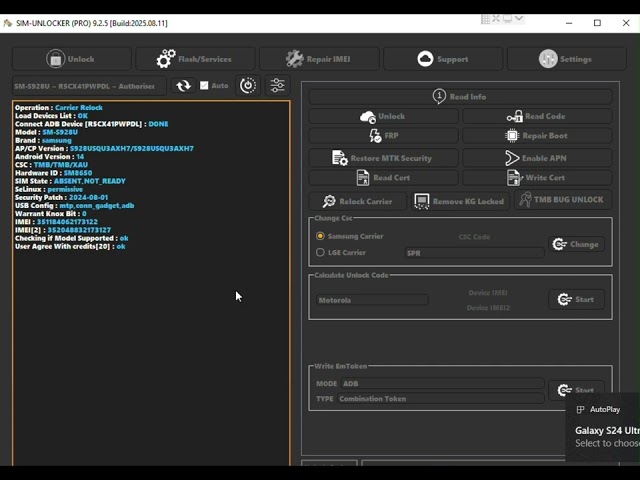Viewport: 640px width, 480px height.
Task: Click the cloud icon on the Support tab
Action: (425, 59)
